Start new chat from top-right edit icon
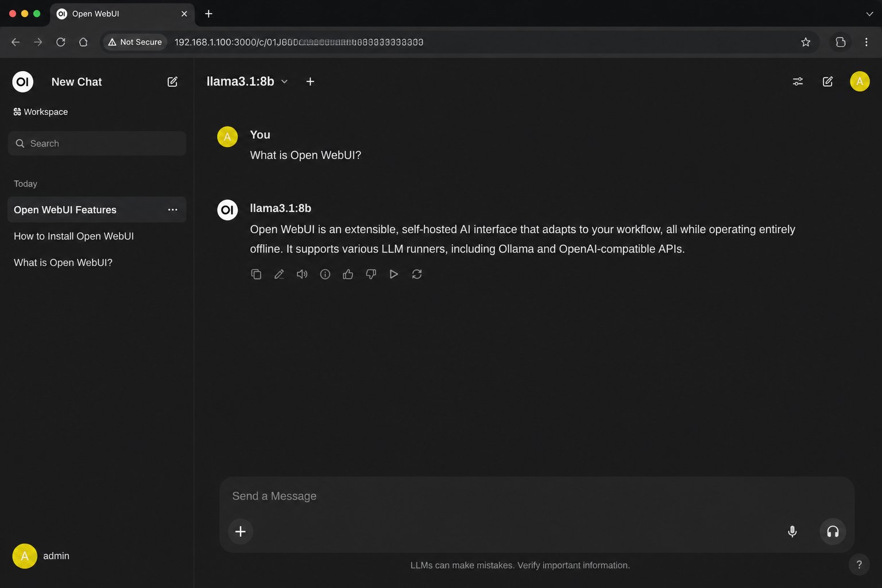882x588 pixels. (x=827, y=82)
